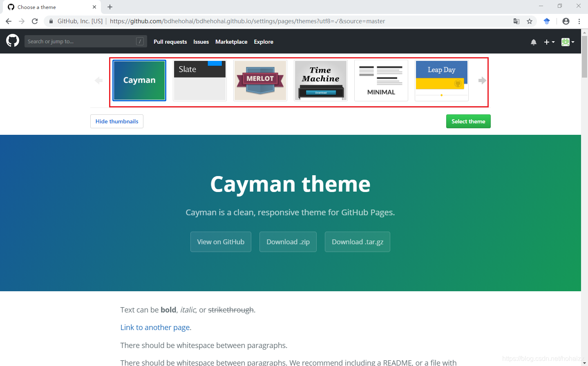Image resolution: width=588 pixels, height=366 pixels.
Task: Open the Chrome three-dot menu
Action: (579, 21)
